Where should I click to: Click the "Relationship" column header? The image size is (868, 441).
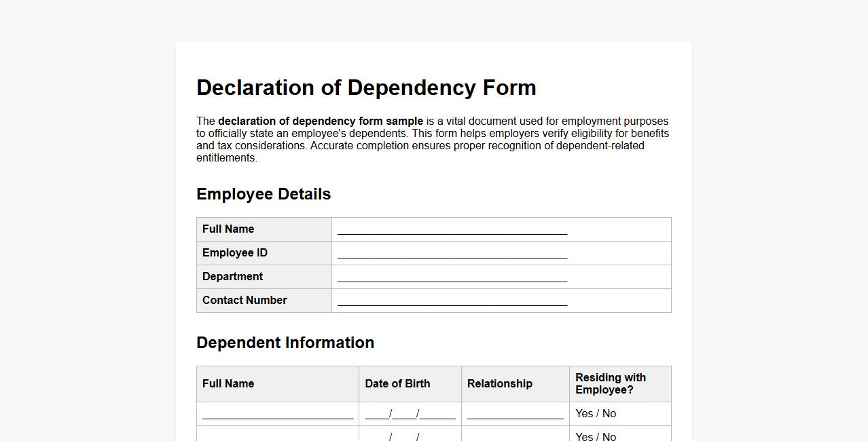coord(499,383)
